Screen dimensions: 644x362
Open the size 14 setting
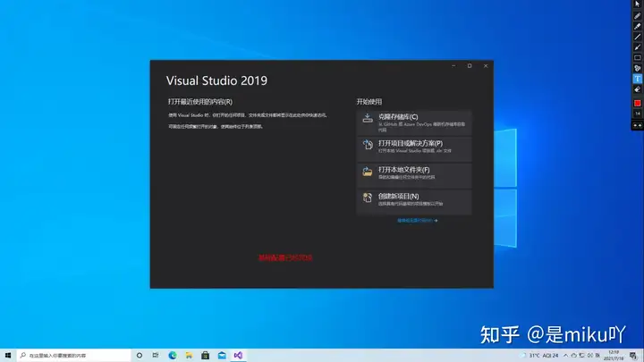637,114
